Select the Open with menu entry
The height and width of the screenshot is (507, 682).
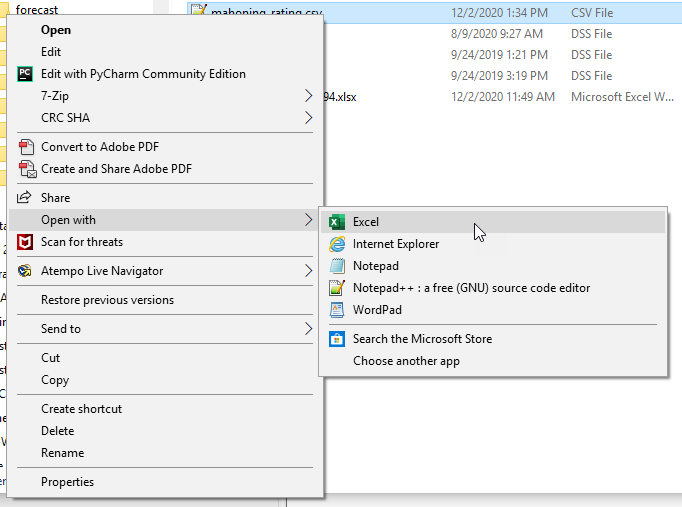pyautogui.click(x=165, y=220)
